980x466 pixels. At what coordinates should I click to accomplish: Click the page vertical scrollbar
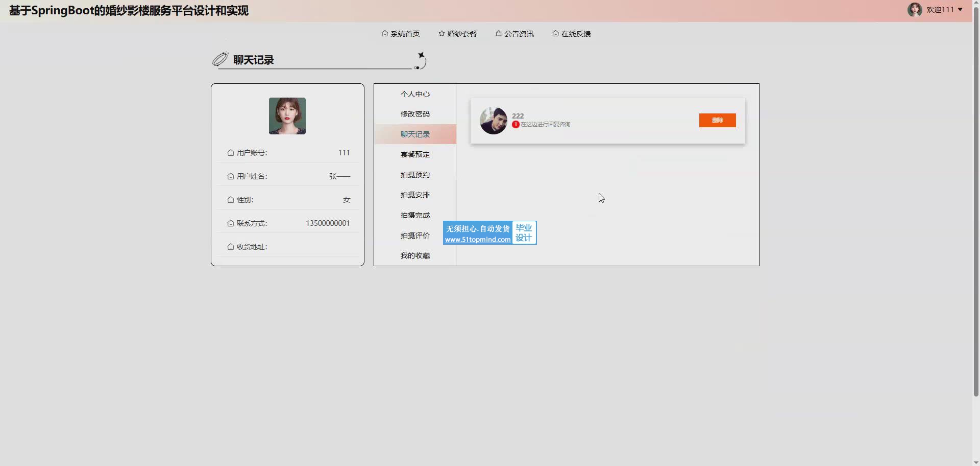[976, 204]
